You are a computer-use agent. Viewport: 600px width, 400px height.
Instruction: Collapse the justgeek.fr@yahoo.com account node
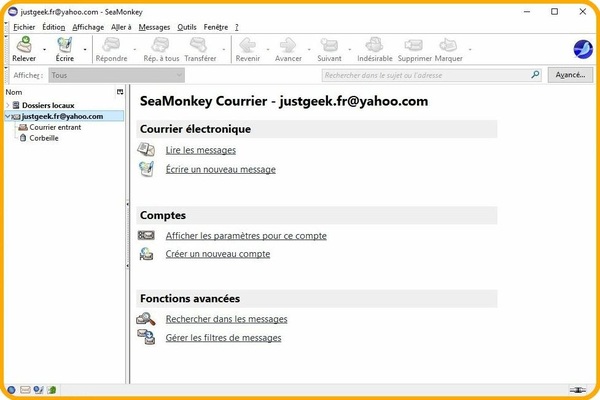tap(8, 116)
